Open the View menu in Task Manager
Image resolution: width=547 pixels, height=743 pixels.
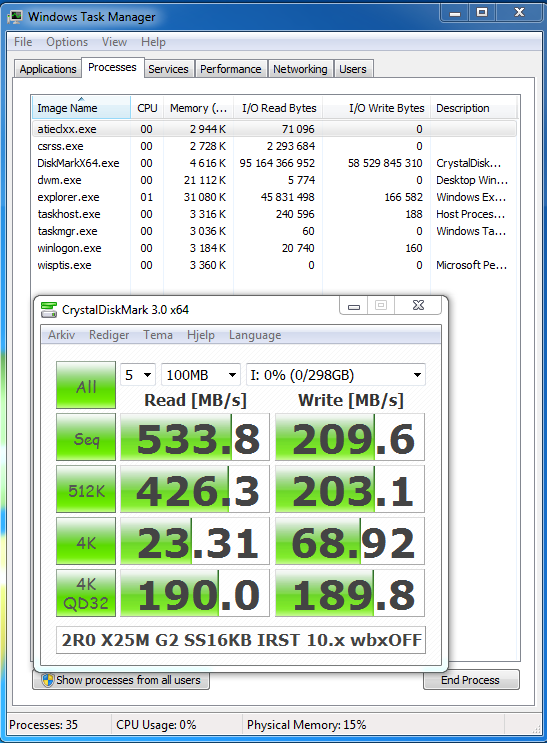[x=114, y=42]
